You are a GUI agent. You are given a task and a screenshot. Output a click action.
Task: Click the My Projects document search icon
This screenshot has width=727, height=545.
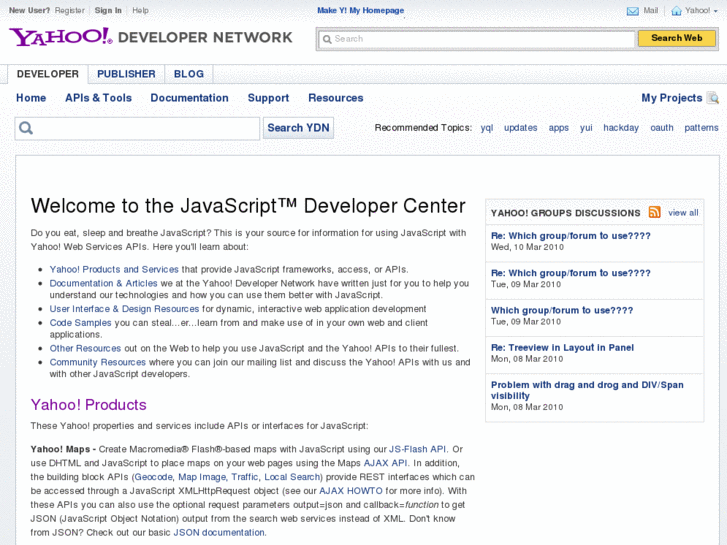click(x=713, y=98)
